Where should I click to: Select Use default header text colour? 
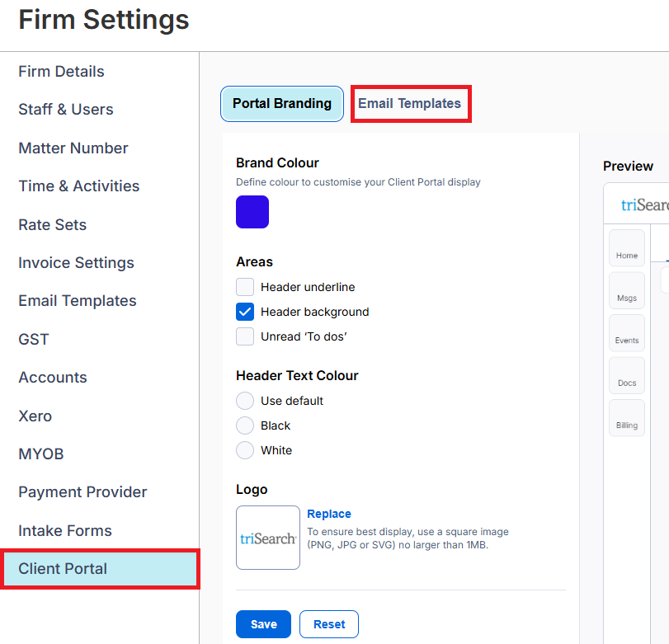tap(245, 401)
